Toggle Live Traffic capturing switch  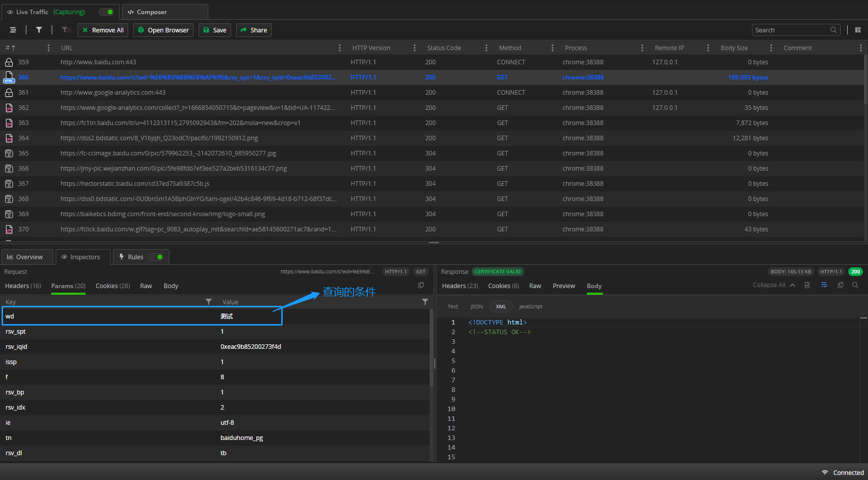click(x=106, y=12)
